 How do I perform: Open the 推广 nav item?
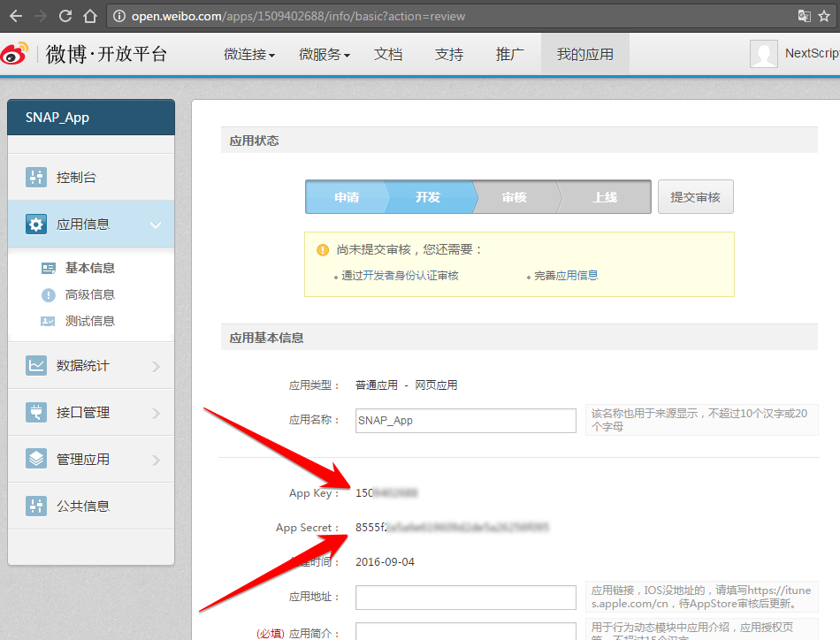click(x=509, y=54)
